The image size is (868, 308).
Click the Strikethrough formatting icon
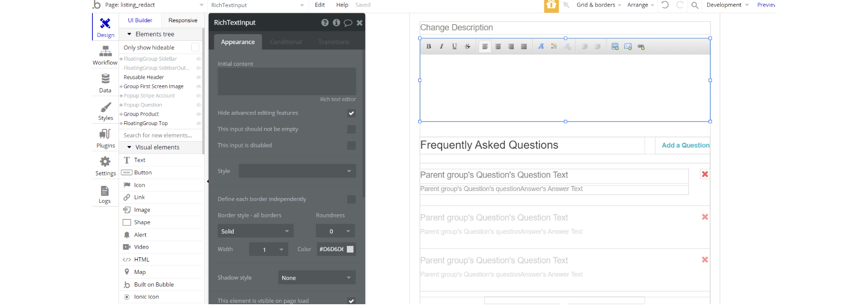coord(468,46)
